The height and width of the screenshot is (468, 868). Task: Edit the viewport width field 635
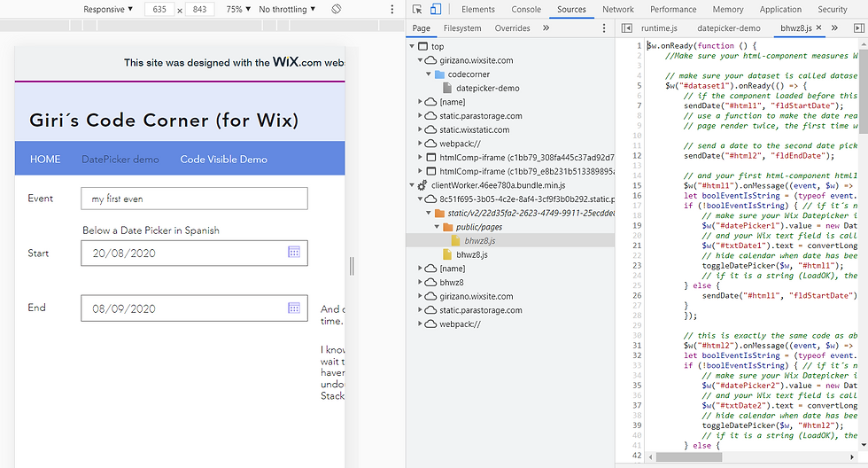click(x=159, y=9)
